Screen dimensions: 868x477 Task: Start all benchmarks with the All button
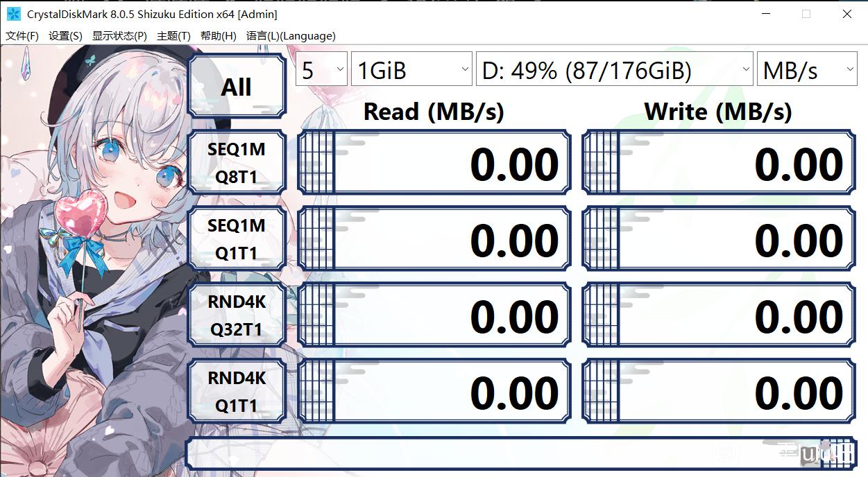pyautogui.click(x=237, y=87)
